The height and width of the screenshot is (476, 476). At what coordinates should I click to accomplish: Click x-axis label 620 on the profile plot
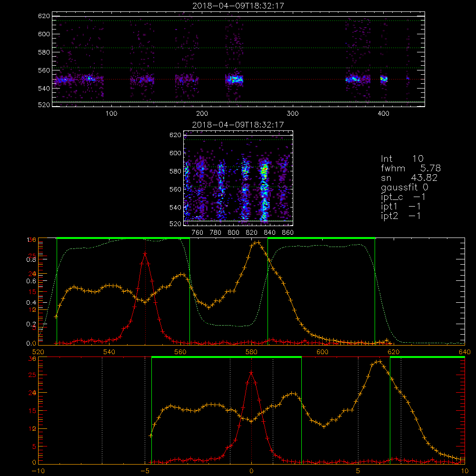[x=394, y=352]
